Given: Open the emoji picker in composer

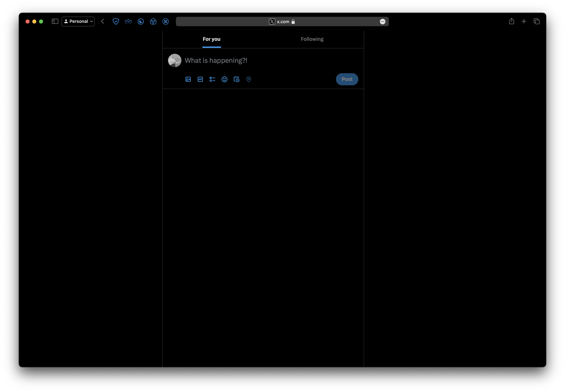Looking at the screenshot, I should (x=224, y=79).
